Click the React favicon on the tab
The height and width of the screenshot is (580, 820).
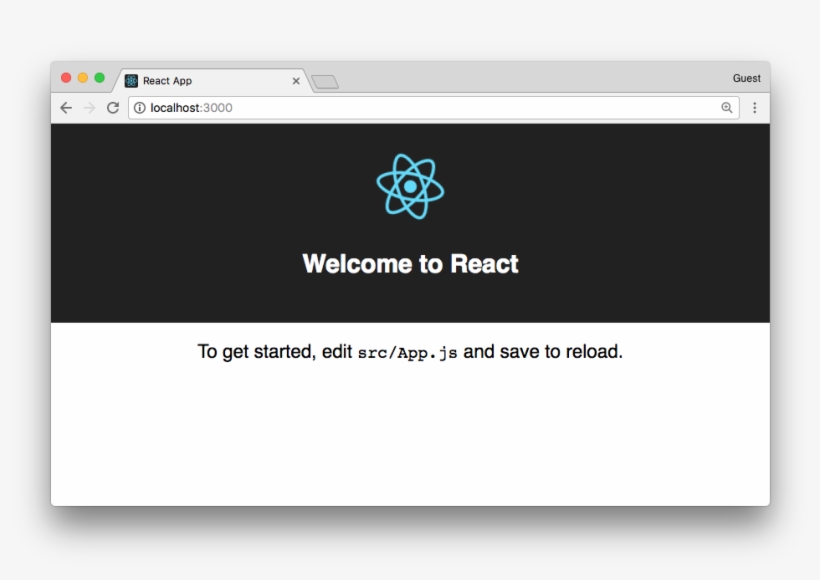(x=132, y=81)
